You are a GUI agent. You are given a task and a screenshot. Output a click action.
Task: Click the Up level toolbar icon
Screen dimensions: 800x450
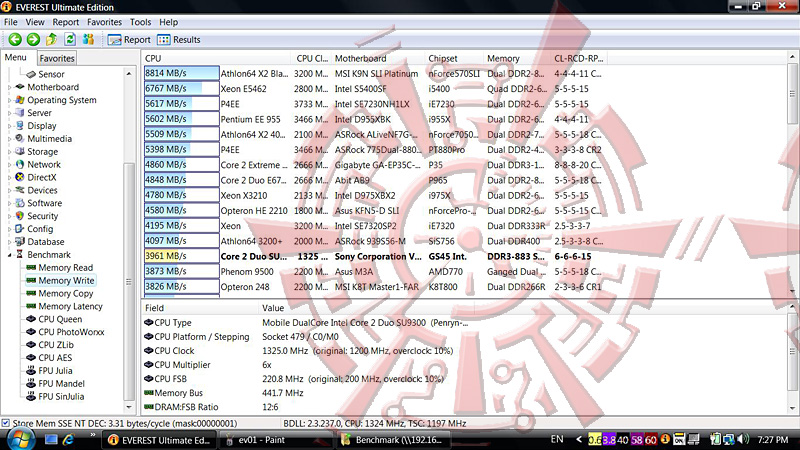coord(52,39)
